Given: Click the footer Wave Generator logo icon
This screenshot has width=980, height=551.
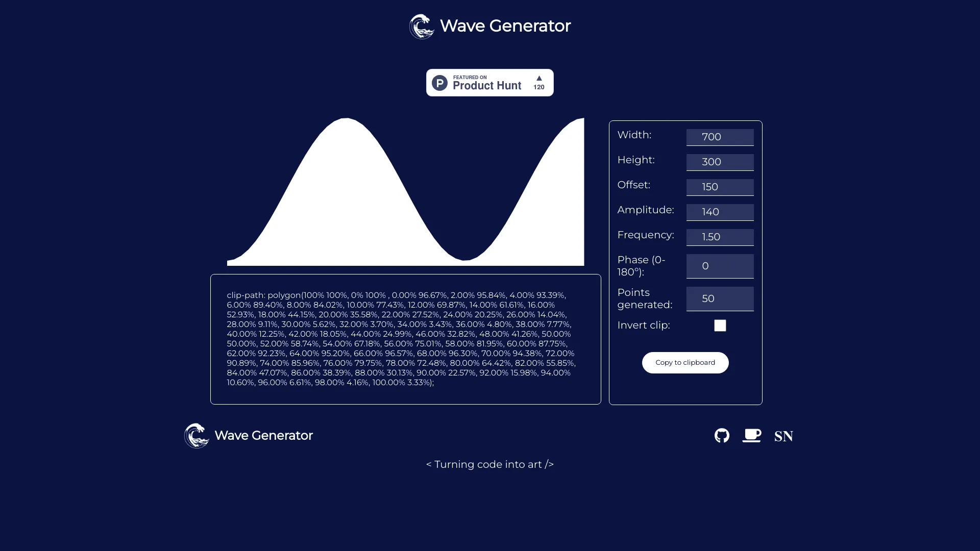Looking at the screenshot, I should click(196, 436).
